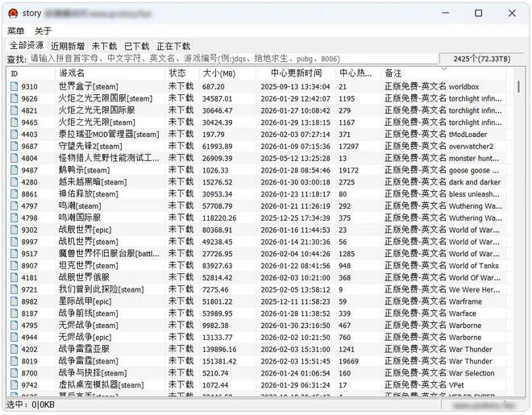Switch to the 已下载 tab

pyautogui.click(x=137, y=46)
